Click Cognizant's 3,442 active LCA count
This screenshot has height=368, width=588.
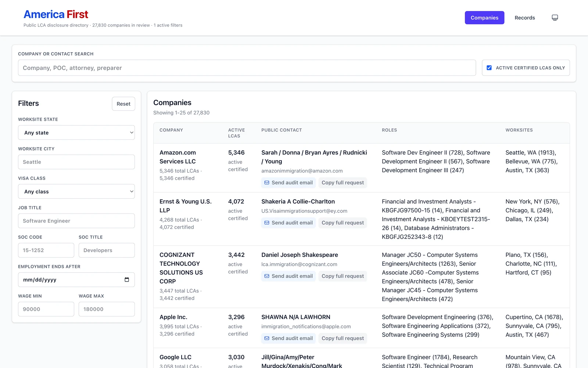(x=236, y=255)
